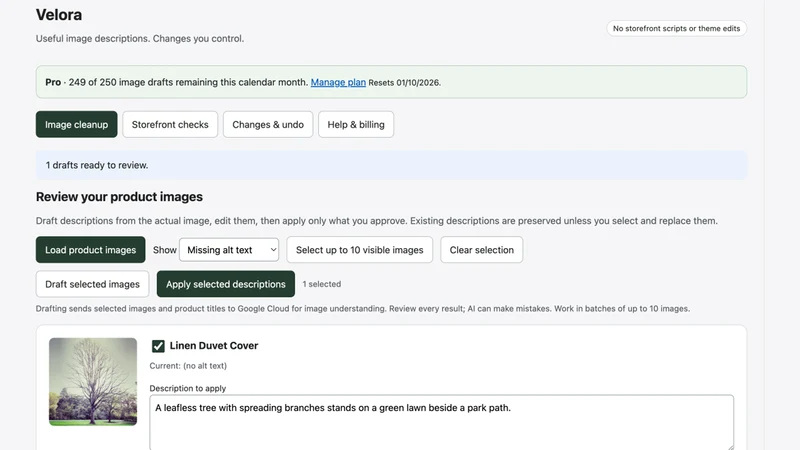Viewport: 800px width, 450px height.
Task: Click the '1 drafts ready to review' banner
Action: pos(391,165)
